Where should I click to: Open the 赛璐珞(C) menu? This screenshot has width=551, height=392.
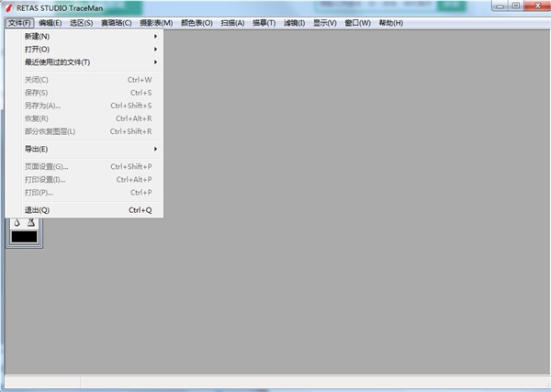(x=116, y=22)
